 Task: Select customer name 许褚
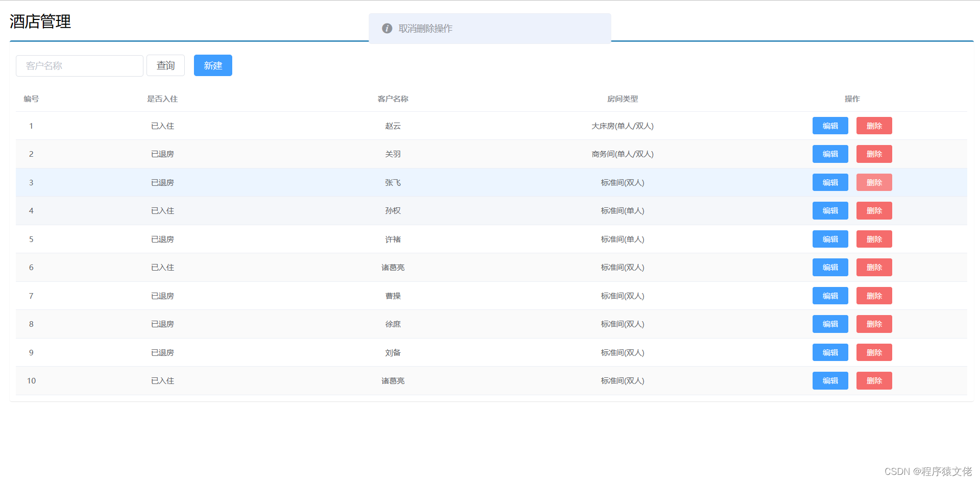[x=393, y=239]
